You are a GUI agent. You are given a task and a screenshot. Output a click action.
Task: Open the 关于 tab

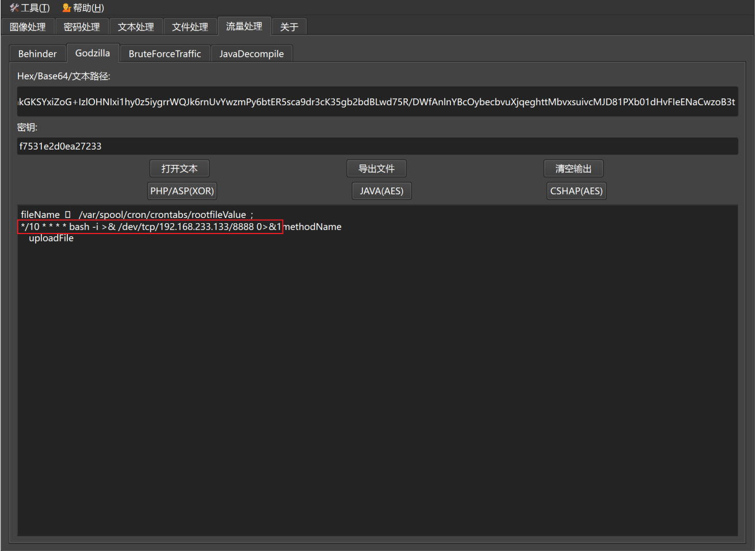click(289, 27)
